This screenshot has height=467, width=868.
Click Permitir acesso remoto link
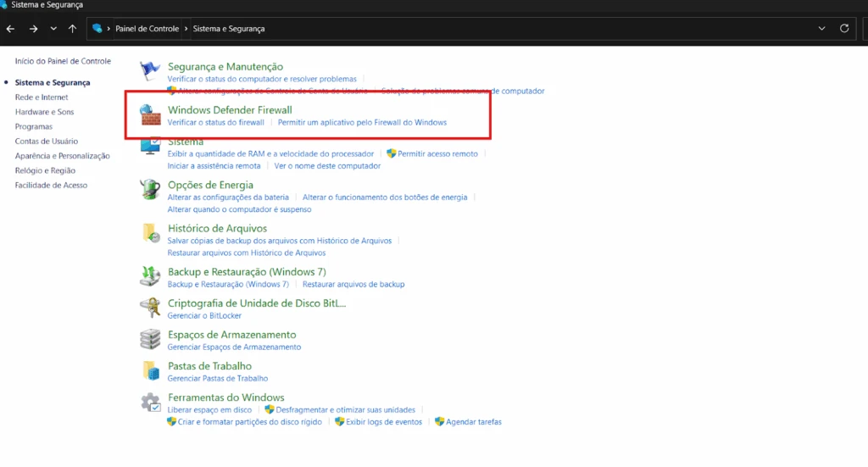tap(437, 154)
